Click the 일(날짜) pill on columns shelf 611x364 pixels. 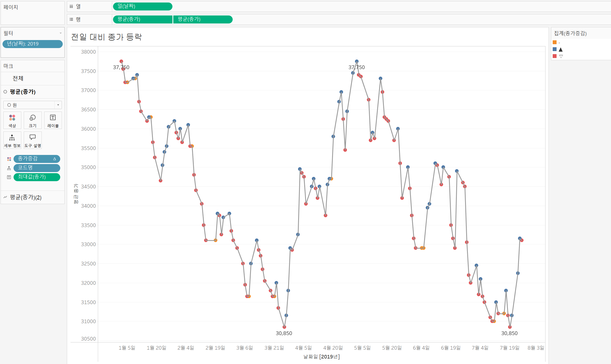pos(143,6)
